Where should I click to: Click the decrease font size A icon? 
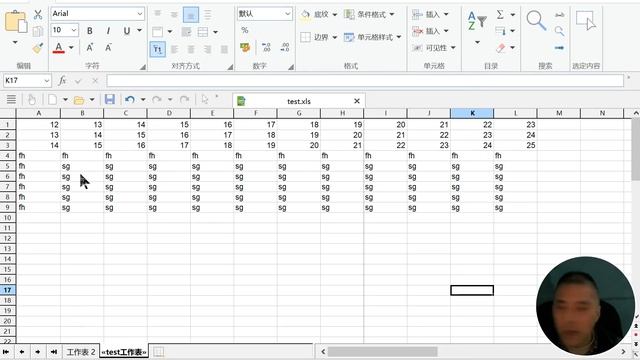click(x=108, y=48)
